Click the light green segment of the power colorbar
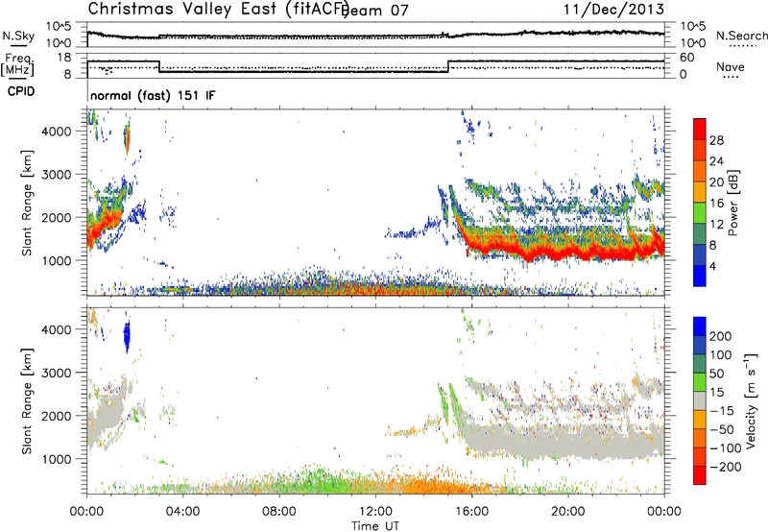Image resolution: width=768 pixels, height=532 pixels. pyautogui.click(x=700, y=213)
